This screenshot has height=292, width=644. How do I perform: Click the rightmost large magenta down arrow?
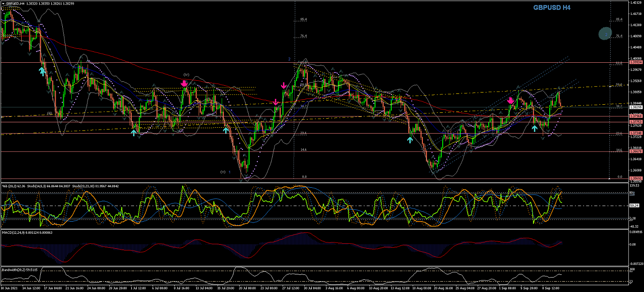tap(510, 101)
